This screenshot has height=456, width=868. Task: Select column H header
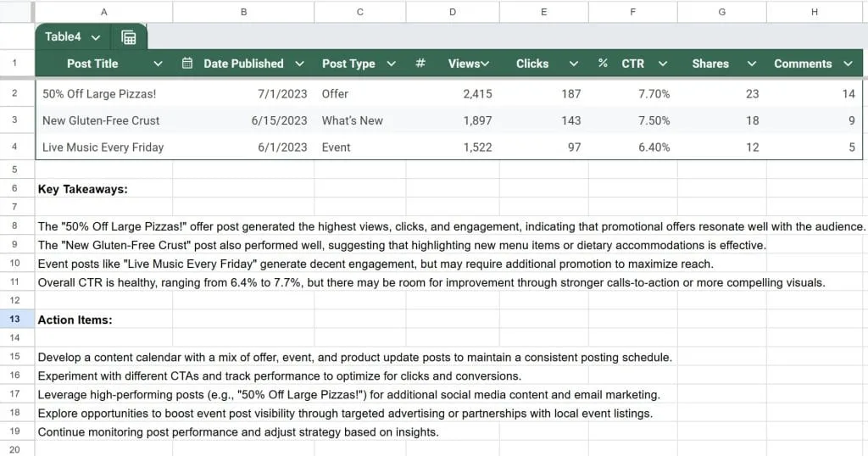[x=815, y=12]
